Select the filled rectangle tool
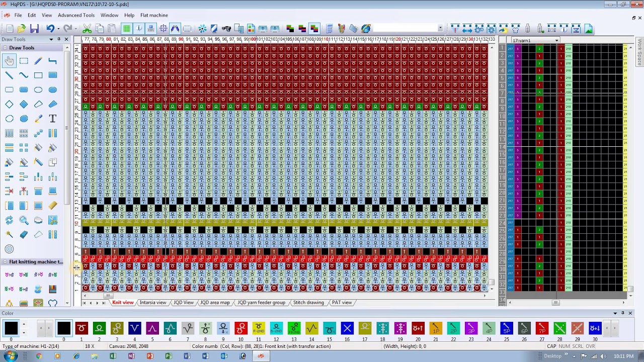Screen dimensions: 644x362 [x=53, y=75]
